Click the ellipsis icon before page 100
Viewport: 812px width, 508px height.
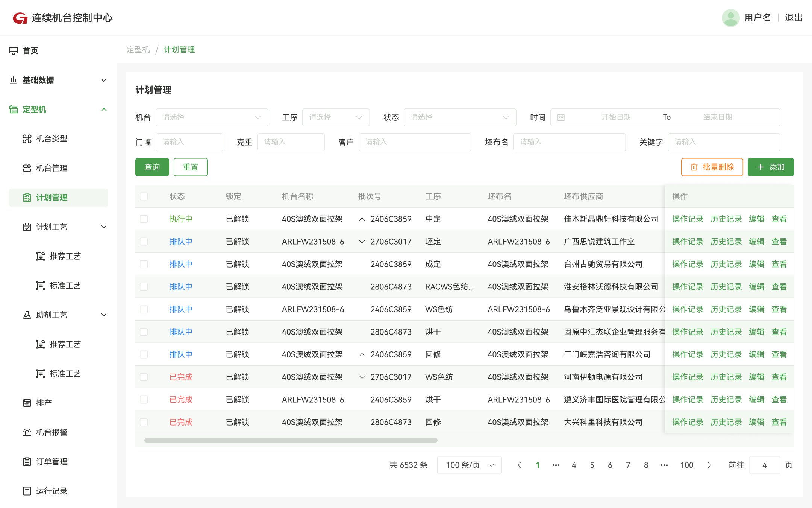pyautogui.click(x=664, y=465)
